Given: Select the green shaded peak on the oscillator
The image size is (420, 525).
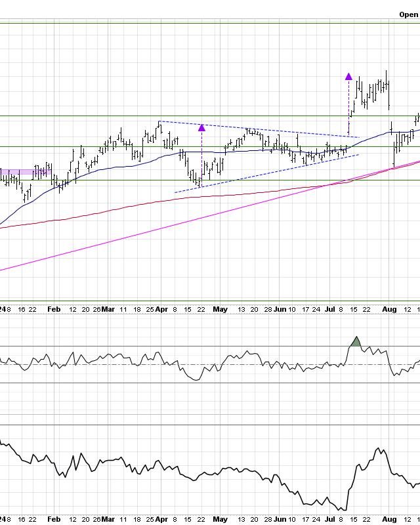Looking at the screenshot, I should click(x=356, y=342).
